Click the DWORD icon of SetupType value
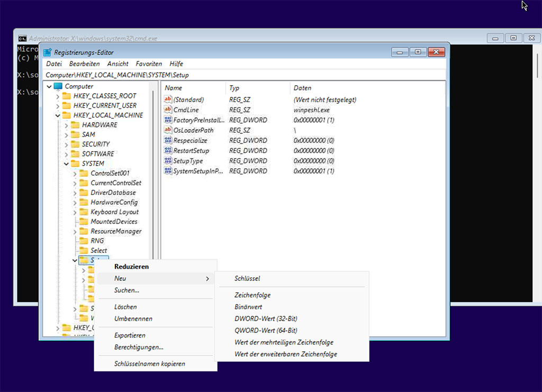Screen dimensions: 542x392 (168, 161)
